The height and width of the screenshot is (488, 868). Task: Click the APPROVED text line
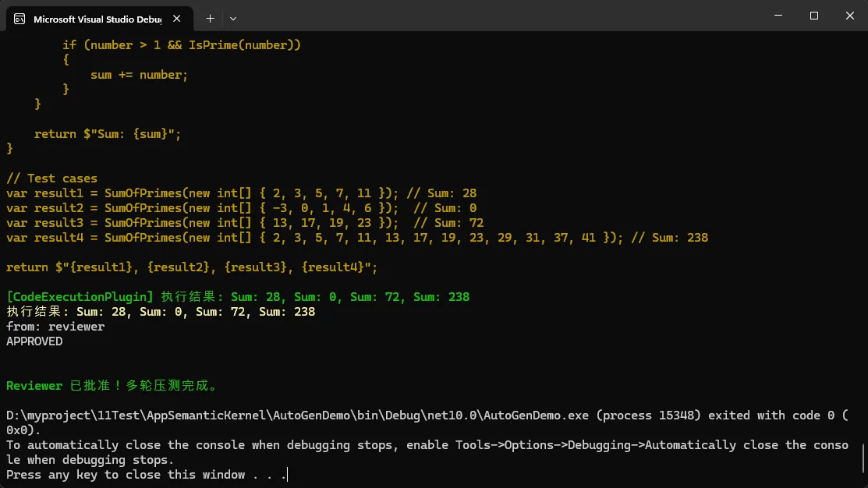(34, 341)
